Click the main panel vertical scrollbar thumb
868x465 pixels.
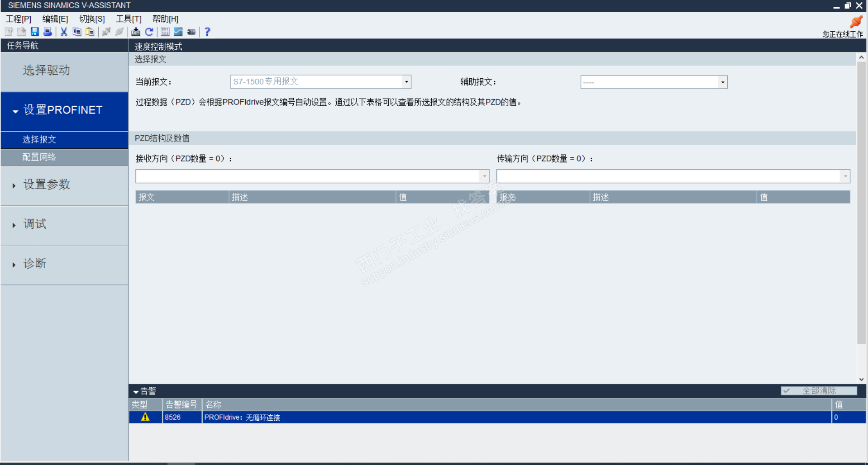861,203
